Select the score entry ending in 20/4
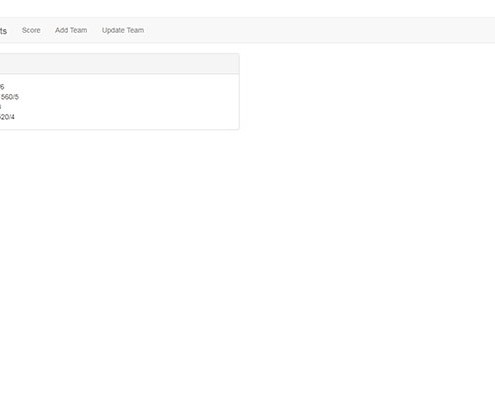The image size is (495, 400). point(7,117)
